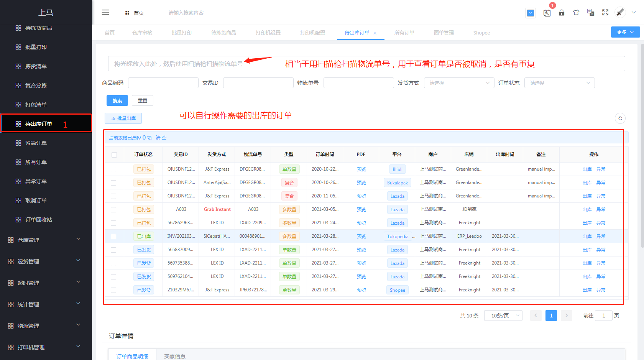Click the user avatar image
Viewport: 644px width, 360px height.
click(x=620, y=12)
